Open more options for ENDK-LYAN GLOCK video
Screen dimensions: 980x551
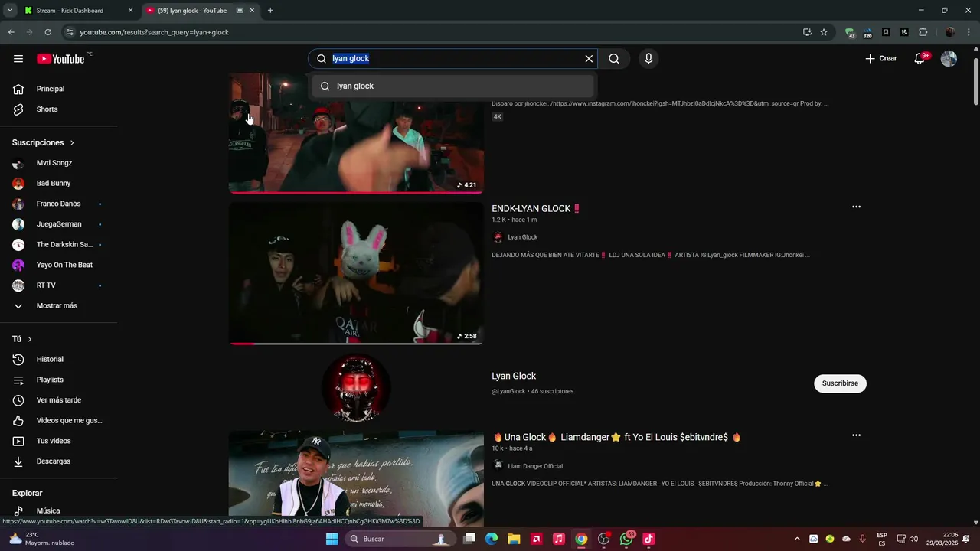coord(856,207)
